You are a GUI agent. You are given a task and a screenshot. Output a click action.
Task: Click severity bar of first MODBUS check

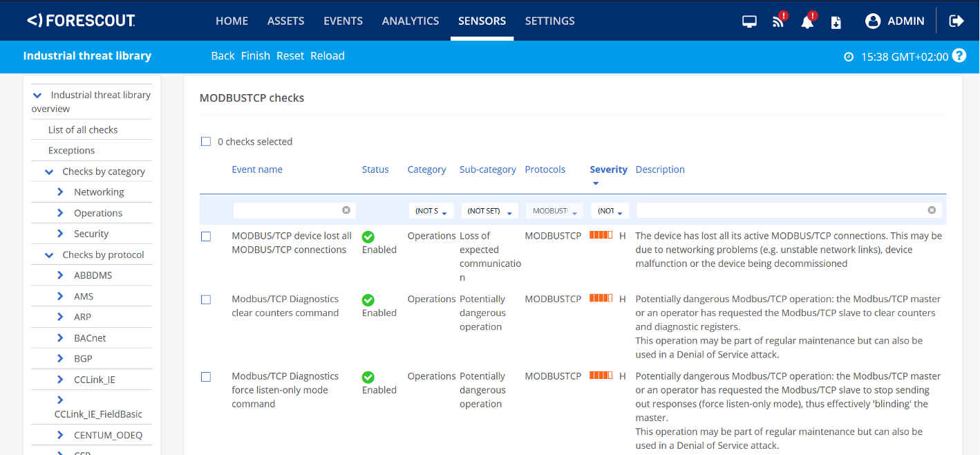pos(601,236)
